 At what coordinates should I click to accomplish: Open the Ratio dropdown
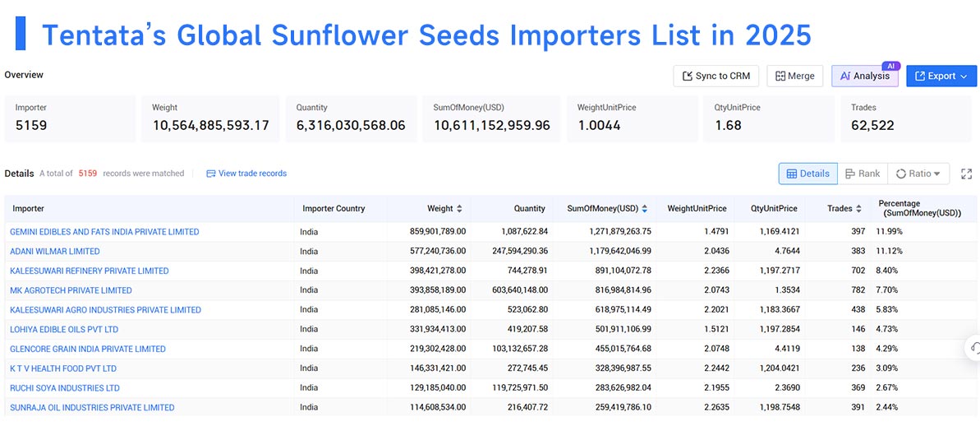pos(918,174)
